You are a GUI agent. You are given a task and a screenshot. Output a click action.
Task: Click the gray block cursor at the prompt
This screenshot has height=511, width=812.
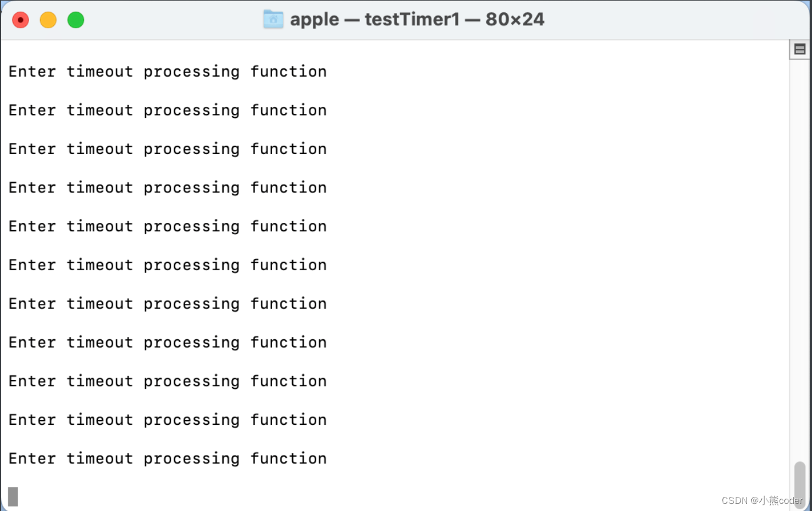[x=13, y=496]
